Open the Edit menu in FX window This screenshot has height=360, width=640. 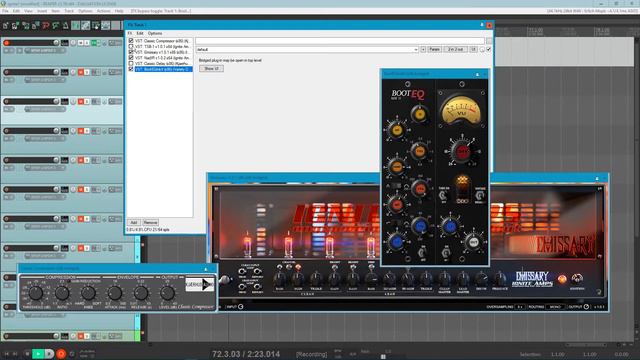pyautogui.click(x=140, y=33)
